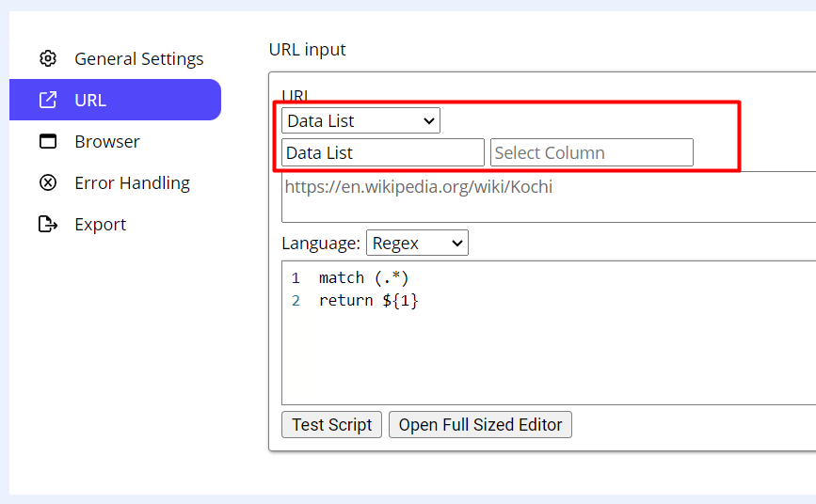Click script line 2 return statement
Image resolution: width=816 pixels, height=504 pixels.
point(368,301)
